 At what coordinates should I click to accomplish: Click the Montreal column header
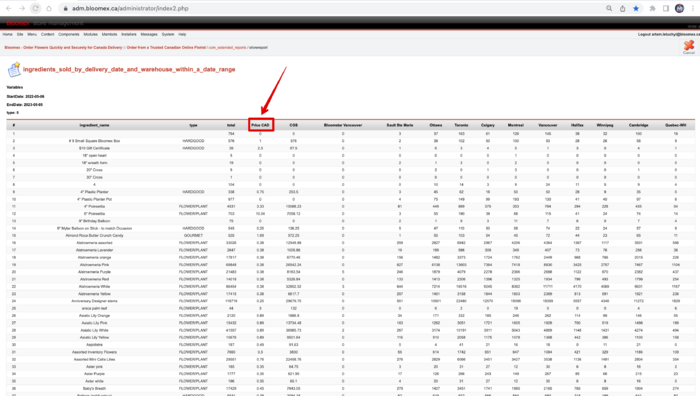click(516, 125)
